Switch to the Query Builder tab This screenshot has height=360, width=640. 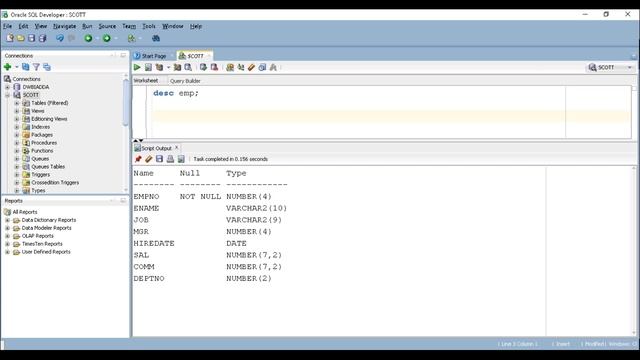(x=185, y=81)
